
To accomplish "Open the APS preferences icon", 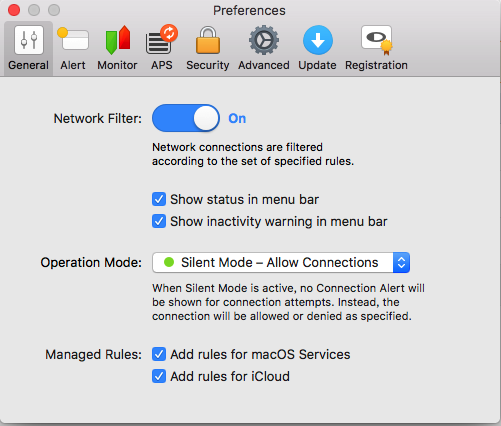I will click(x=162, y=39).
